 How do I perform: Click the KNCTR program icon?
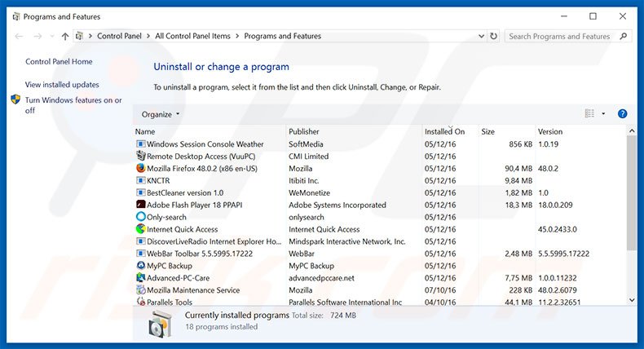[140, 180]
